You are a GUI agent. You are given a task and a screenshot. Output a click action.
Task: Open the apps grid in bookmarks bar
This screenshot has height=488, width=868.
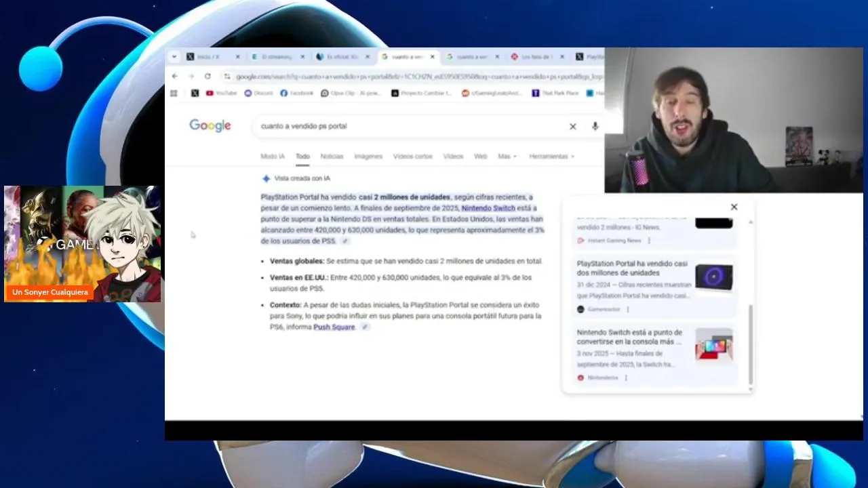click(174, 93)
